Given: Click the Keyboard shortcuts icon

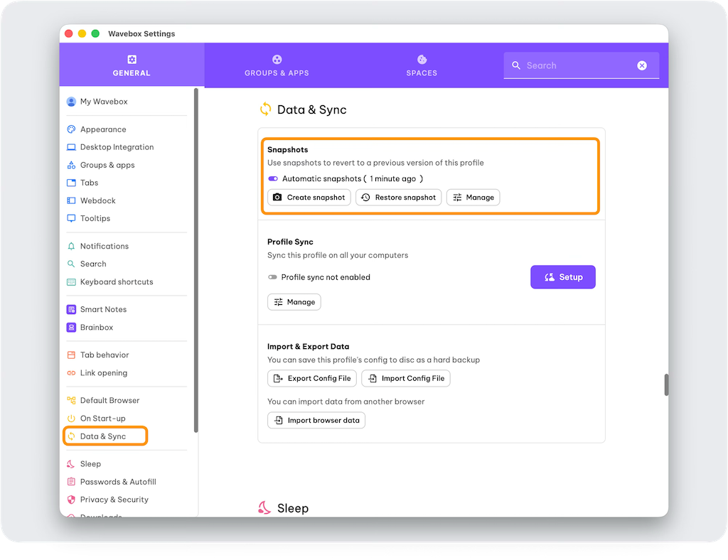Looking at the screenshot, I should (x=71, y=282).
